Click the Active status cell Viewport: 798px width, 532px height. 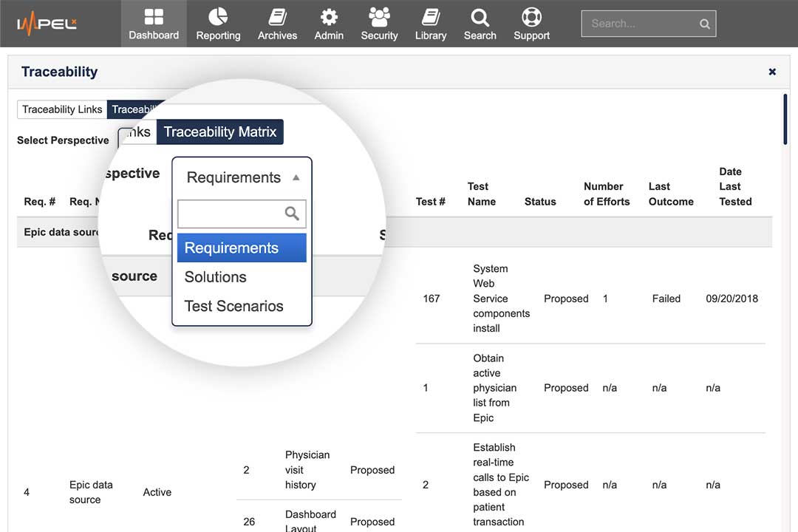157,492
